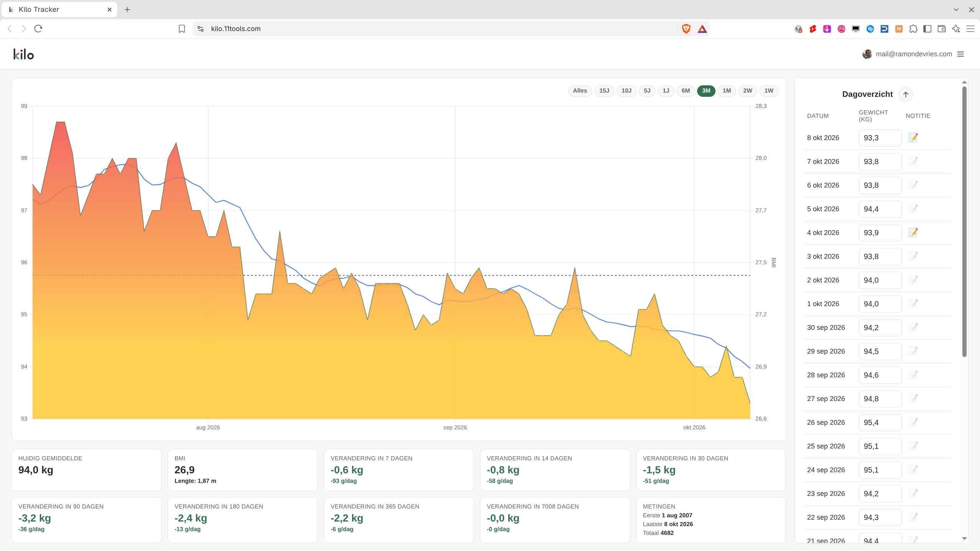Select the 1J range button

tap(666, 91)
